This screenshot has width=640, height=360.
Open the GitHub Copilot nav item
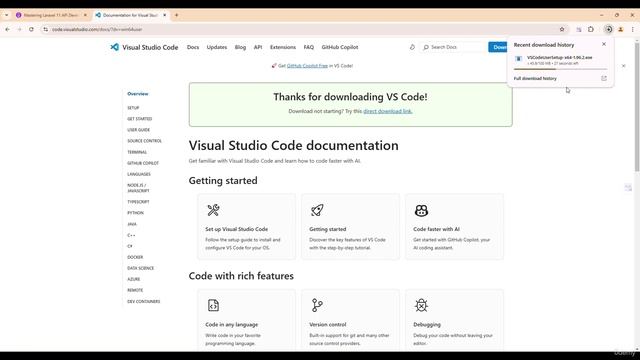[340, 47]
